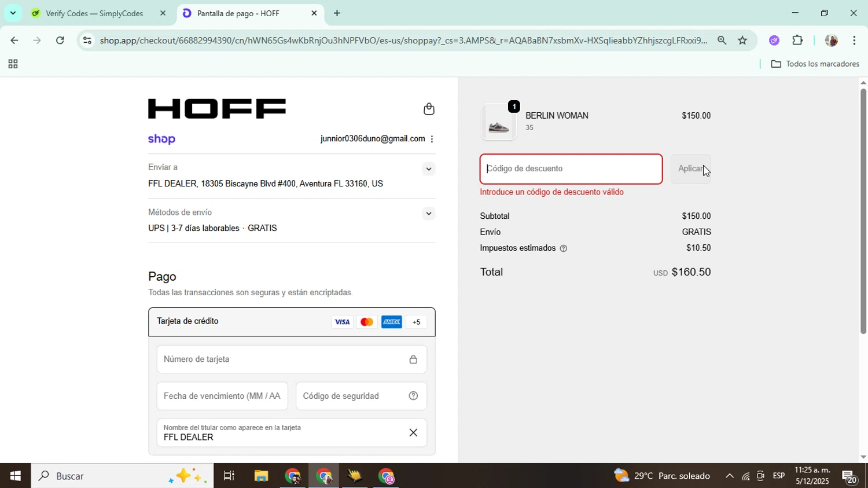
Task: Open the purple extension icon in toolbar
Action: pyautogui.click(x=774, y=41)
